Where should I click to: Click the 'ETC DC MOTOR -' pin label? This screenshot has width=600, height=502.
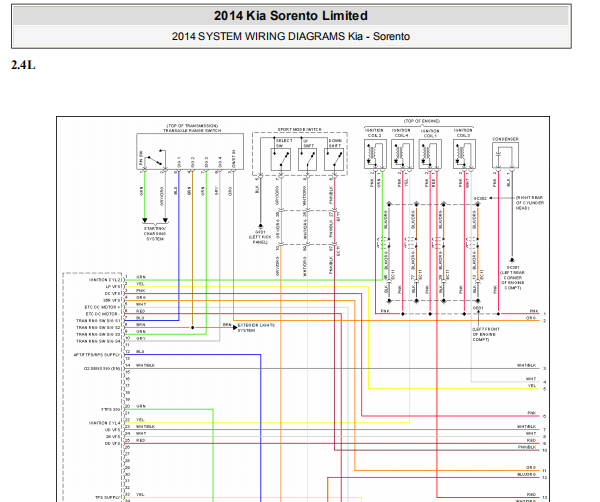tap(103, 314)
